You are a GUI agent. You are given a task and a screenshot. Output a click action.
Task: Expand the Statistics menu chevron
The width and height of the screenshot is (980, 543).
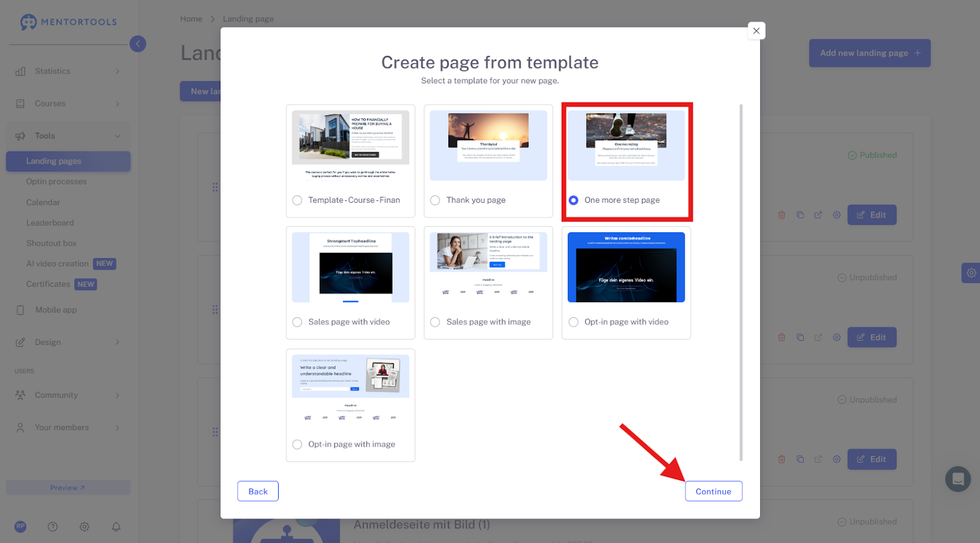click(x=118, y=72)
